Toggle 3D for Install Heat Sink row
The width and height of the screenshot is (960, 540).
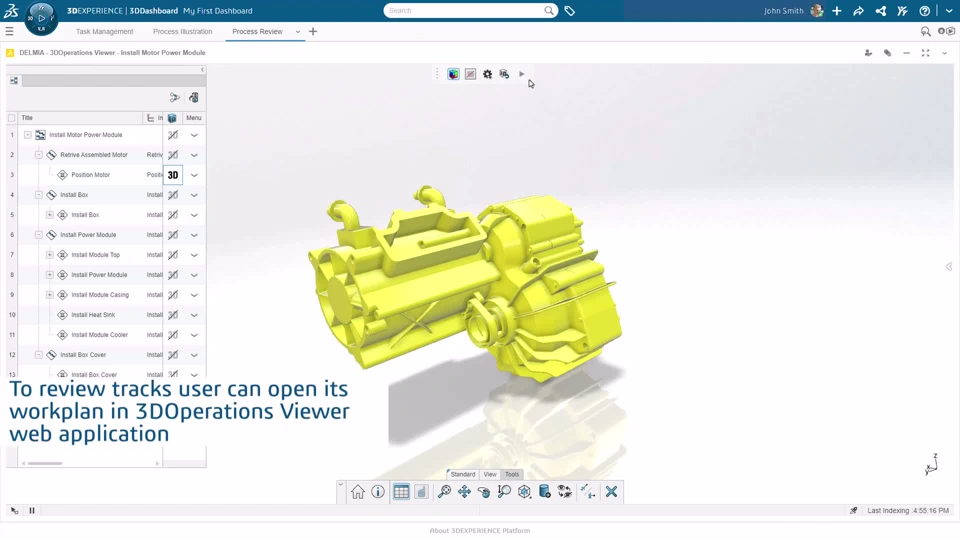[173, 315]
